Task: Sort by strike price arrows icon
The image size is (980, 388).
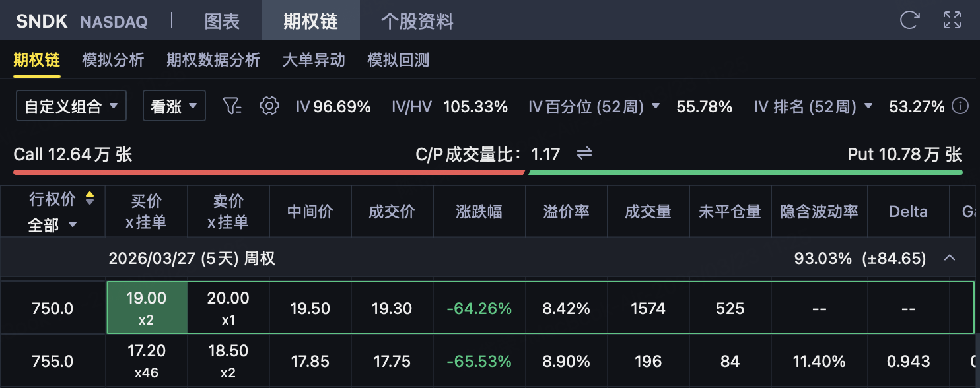Action: pyautogui.click(x=90, y=198)
